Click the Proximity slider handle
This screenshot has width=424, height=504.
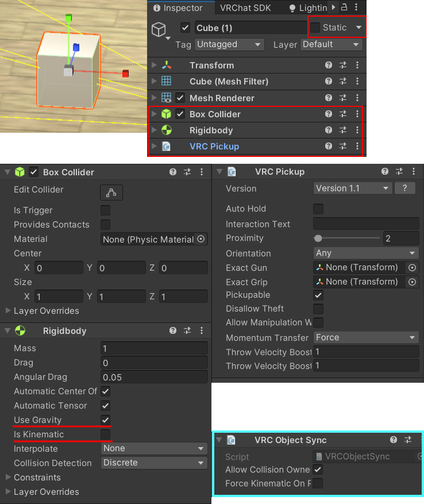(318, 238)
